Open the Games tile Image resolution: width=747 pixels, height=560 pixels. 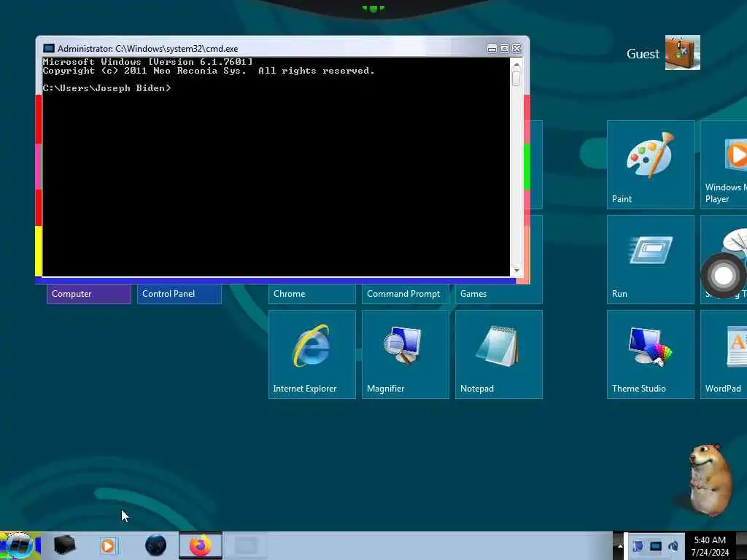point(499,294)
